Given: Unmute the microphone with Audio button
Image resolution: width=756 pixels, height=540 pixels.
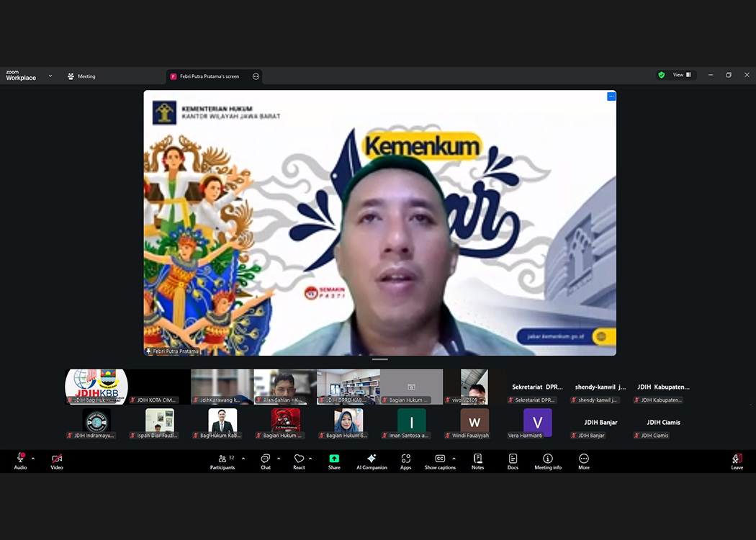Looking at the screenshot, I should point(20,460).
